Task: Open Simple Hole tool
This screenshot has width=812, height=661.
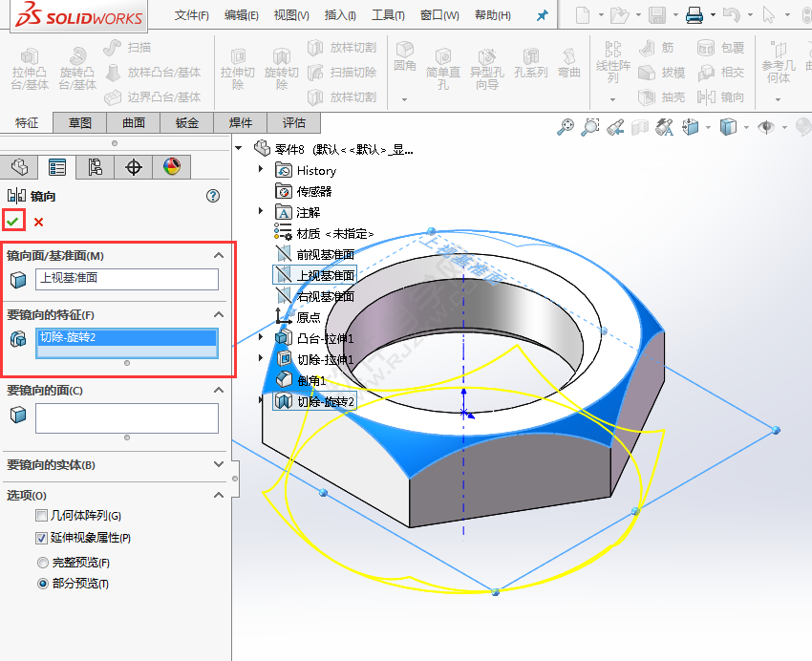Action: [x=443, y=70]
